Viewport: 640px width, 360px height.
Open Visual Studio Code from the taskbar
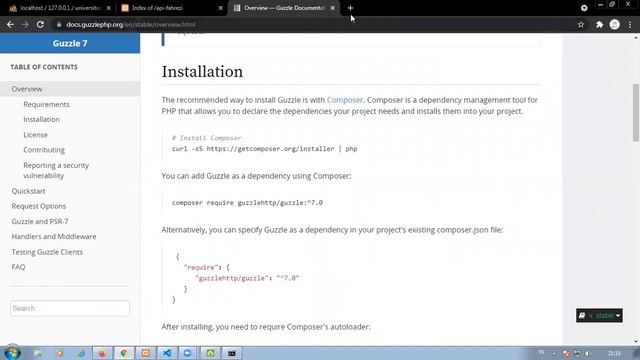click(167, 353)
